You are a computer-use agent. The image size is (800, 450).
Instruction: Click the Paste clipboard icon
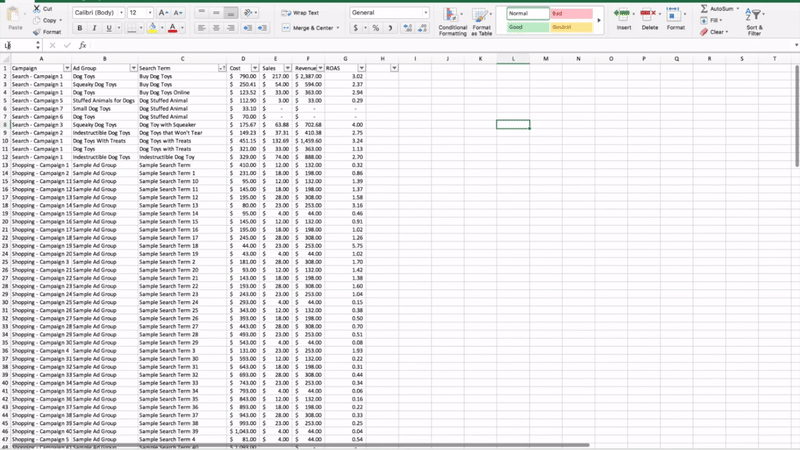(13, 15)
